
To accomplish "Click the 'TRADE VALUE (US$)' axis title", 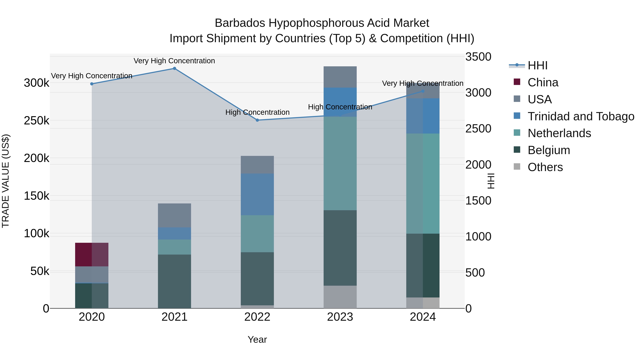I will [x=6, y=181].
